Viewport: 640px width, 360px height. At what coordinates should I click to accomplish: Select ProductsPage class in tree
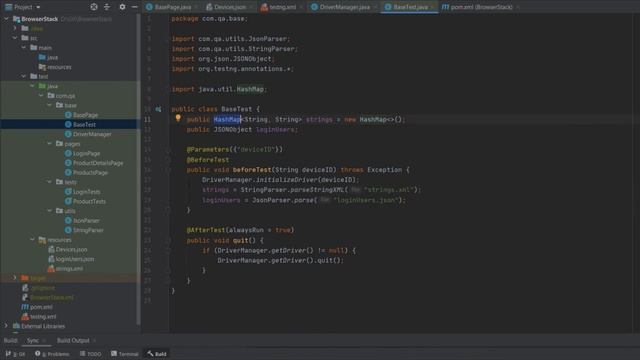coord(90,173)
